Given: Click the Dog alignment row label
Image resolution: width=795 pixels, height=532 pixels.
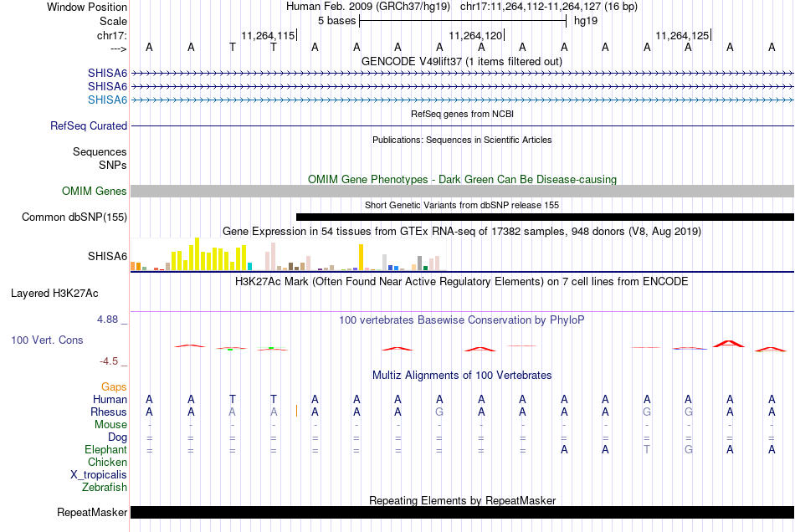Looking at the screenshot, I should pos(117,437).
